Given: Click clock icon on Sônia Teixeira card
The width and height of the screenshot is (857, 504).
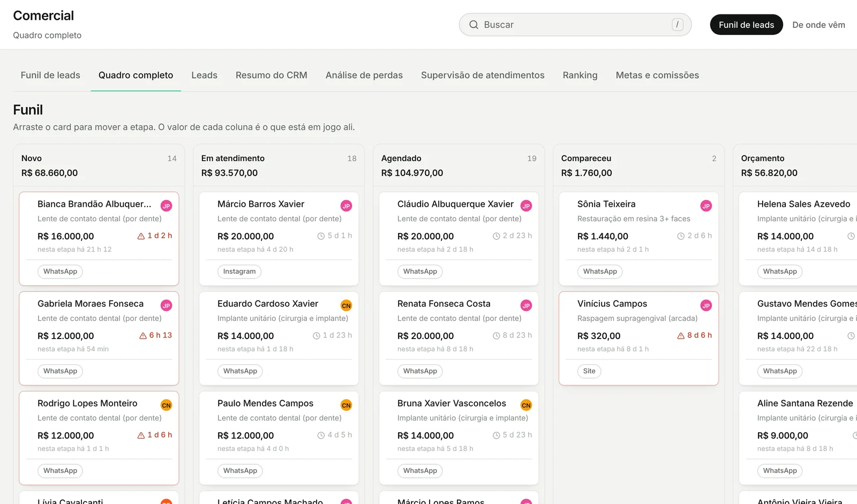Looking at the screenshot, I should [681, 236].
